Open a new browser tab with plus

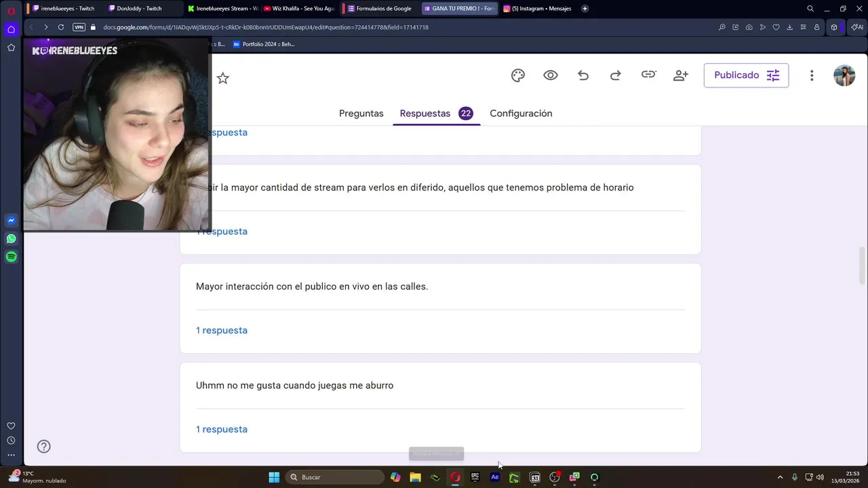585,8
